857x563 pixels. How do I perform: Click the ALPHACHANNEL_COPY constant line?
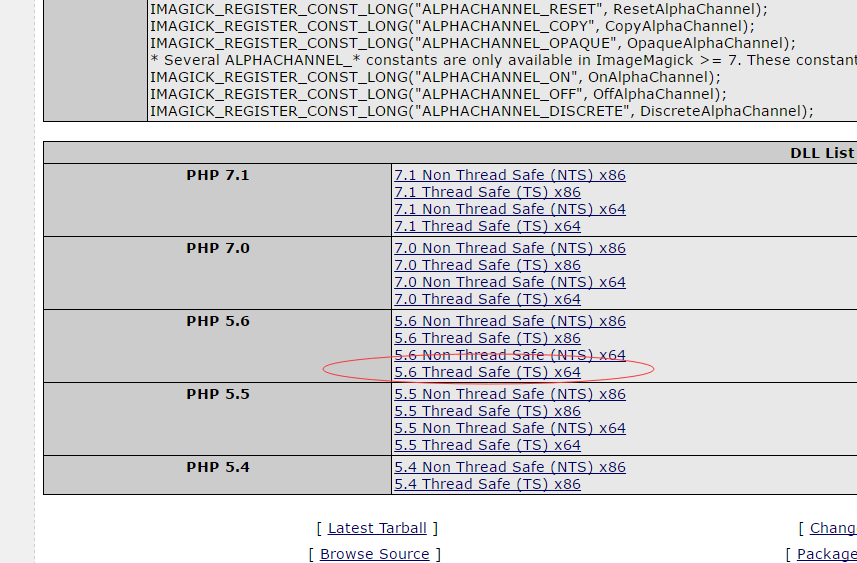452,26
